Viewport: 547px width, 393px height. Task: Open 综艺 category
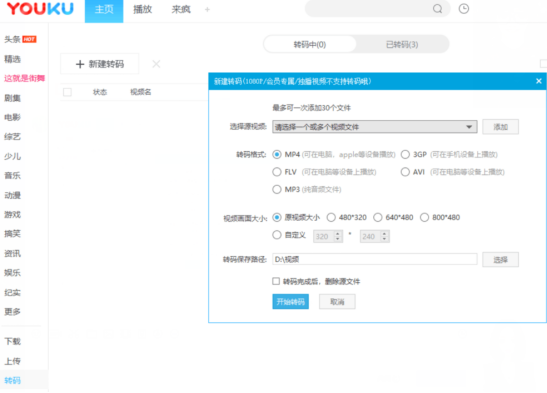pyautogui.click(x=13, y=137)
